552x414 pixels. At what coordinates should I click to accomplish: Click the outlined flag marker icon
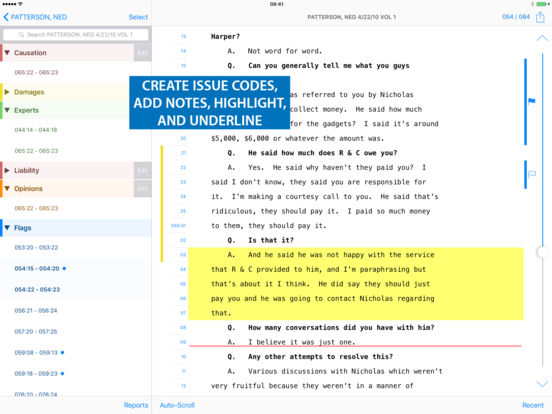(x=532, y=174)
